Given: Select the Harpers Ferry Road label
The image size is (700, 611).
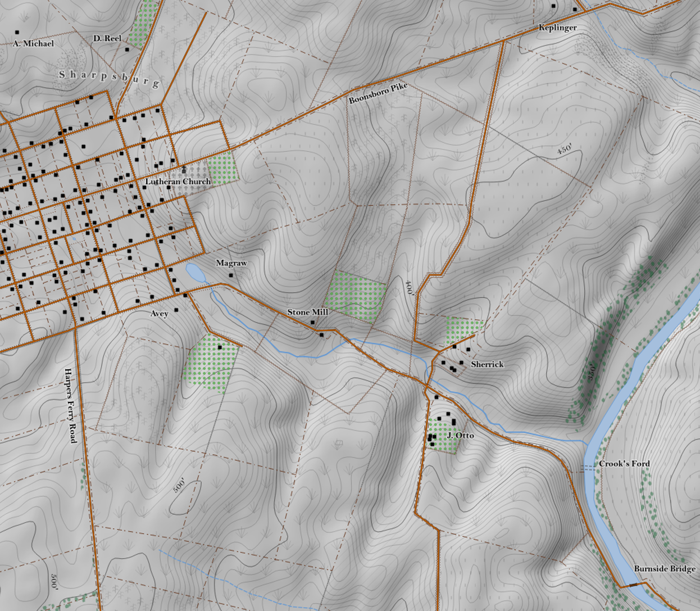Looking at the screenshot, I should [x=70, y=405].
